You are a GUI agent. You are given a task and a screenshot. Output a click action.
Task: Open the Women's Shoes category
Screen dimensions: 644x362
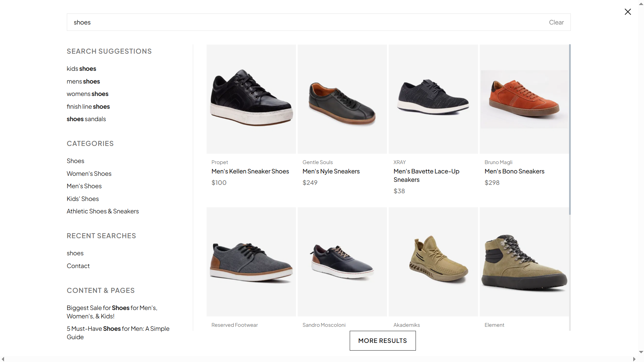(89, 173)
